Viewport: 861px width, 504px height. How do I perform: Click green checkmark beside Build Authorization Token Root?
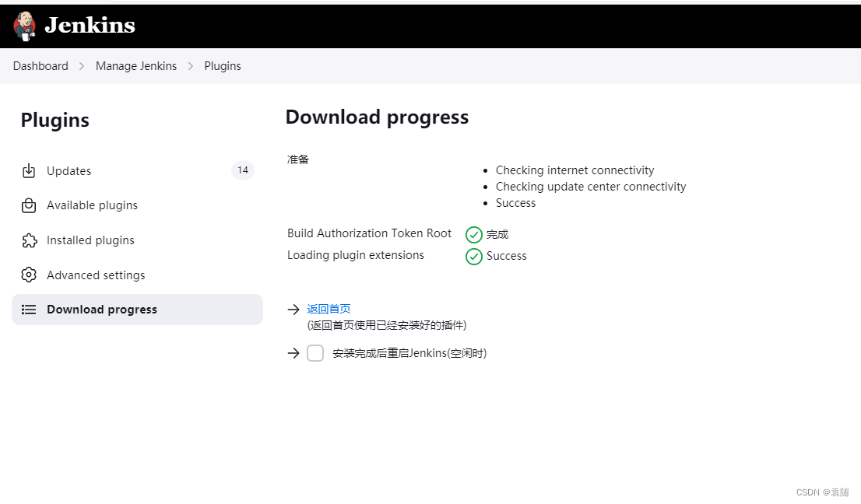(474, 235)
